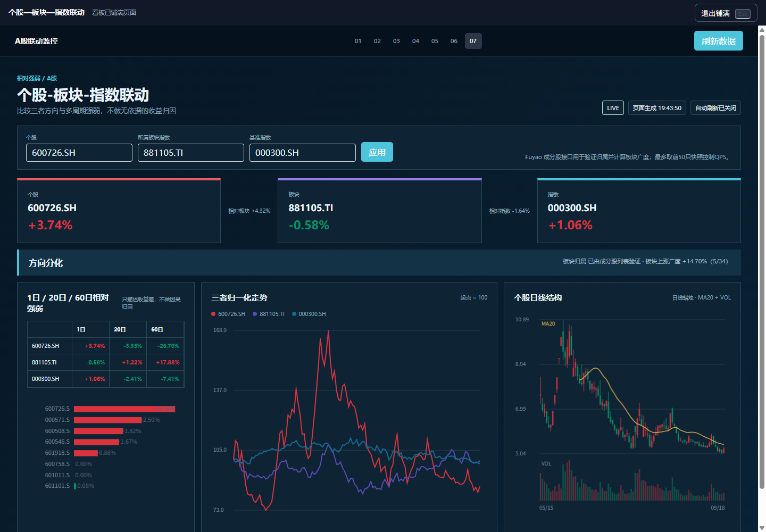Open the 板块 881105.TI summary card
The width and height of the screenshot is (766, 532).
tap(380, 211)
